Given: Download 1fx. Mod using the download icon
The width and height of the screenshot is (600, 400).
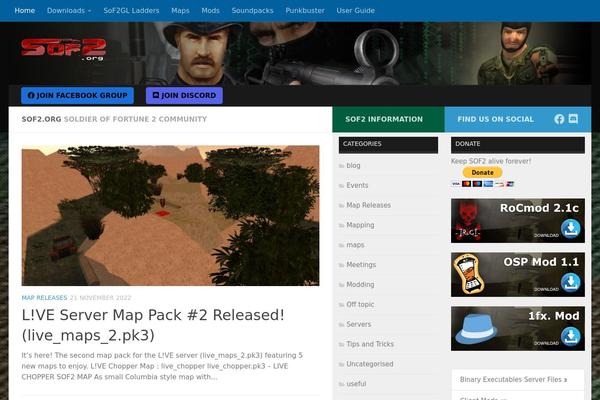Looking at the screenshot, I should tap(571, 336).
